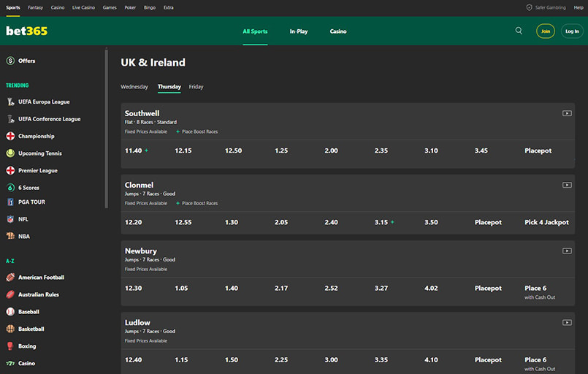The height and width of the screenshot is (374, 588).
Task: Click the Safer Gambling shield icon
Action: click(x=529, y=7)
